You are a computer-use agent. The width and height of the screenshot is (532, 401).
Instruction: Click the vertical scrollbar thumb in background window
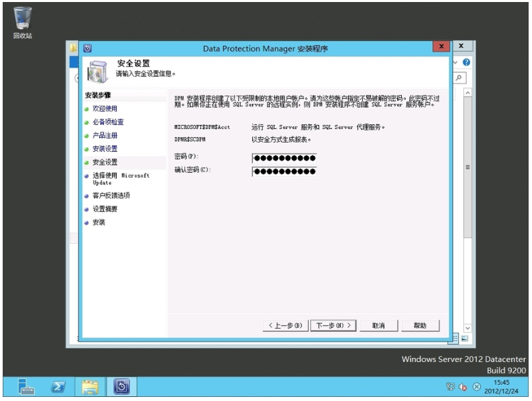467,167
